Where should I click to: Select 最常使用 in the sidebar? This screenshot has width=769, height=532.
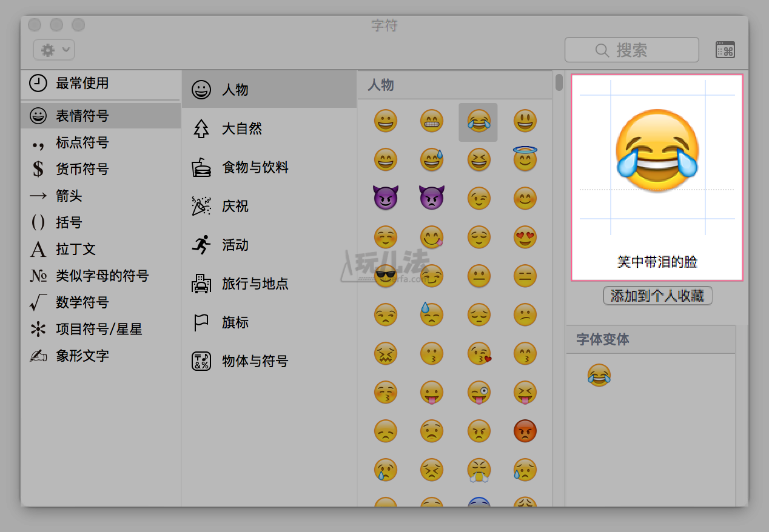[x=101, y=83]
